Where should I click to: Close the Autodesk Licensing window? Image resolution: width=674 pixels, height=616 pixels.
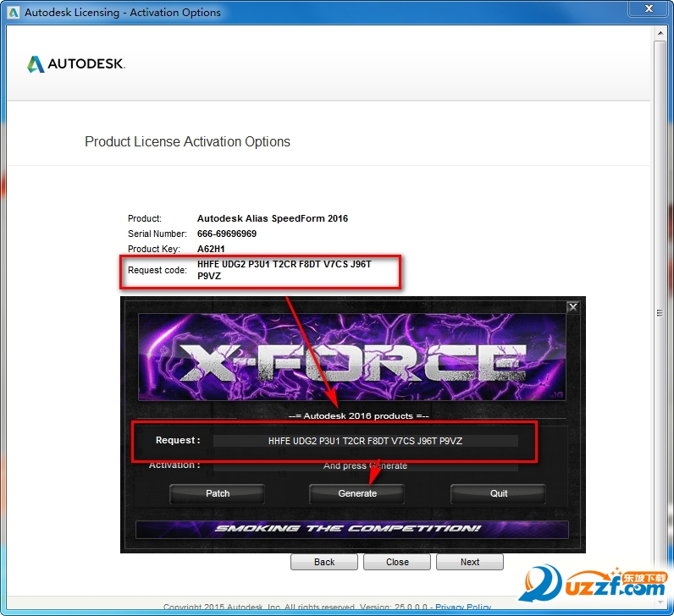tap(649, 8)
